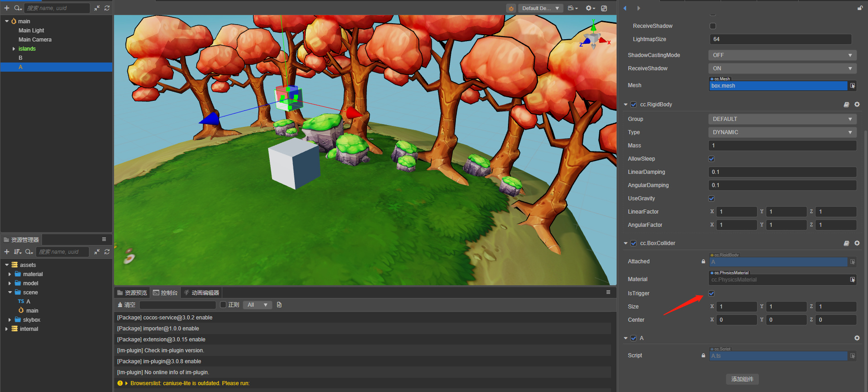Open cc.RigidBody component settings gear

(857, 105)
